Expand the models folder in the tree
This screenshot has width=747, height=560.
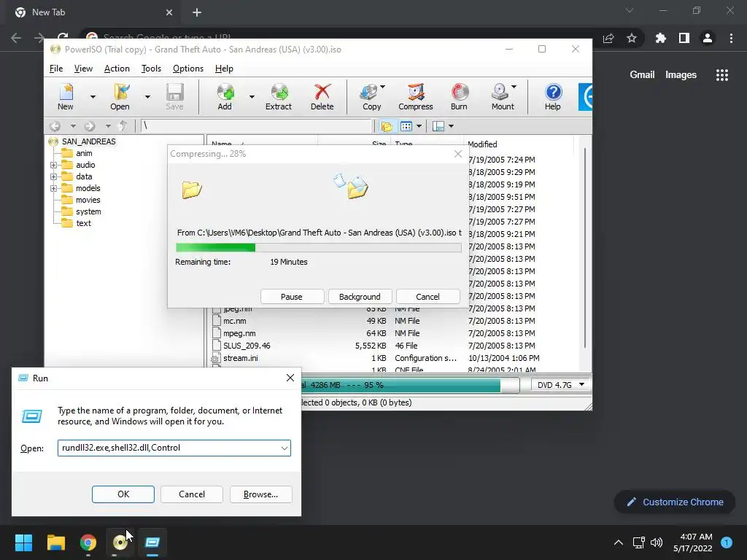(x=53, y=189)
